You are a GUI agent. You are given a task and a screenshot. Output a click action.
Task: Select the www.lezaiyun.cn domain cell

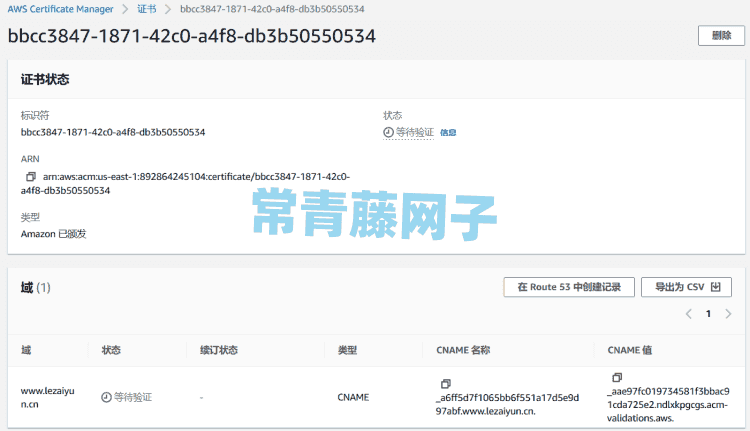(x=47, y=398)
